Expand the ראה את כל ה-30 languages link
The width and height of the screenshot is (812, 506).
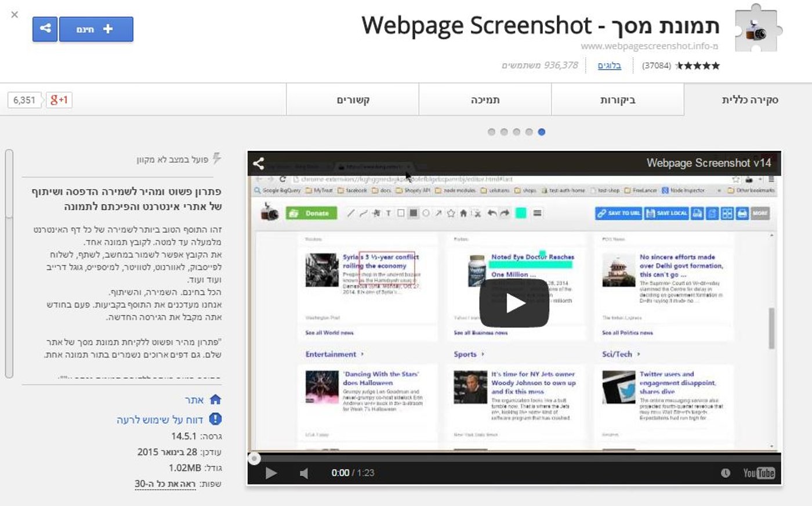click(165, 484)
